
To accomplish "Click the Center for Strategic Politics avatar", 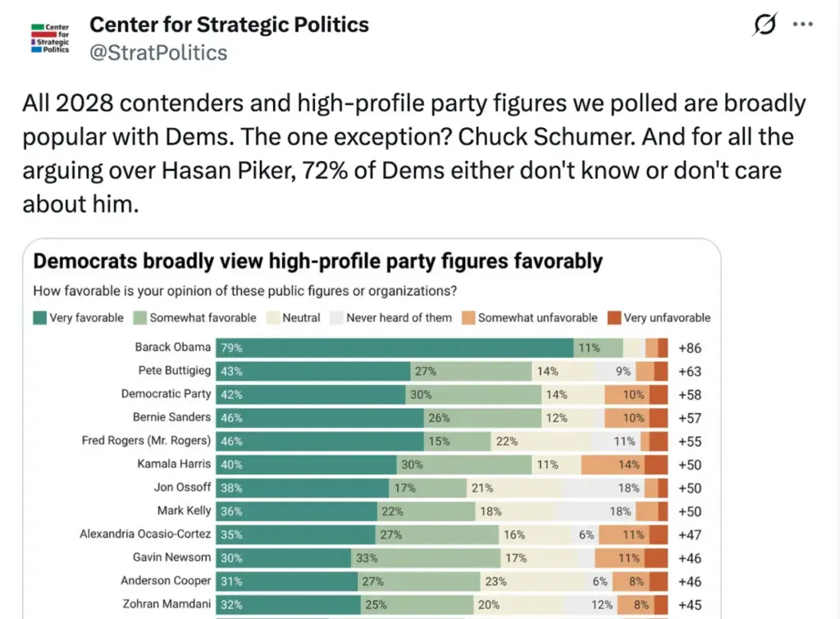I will (50, 38).
